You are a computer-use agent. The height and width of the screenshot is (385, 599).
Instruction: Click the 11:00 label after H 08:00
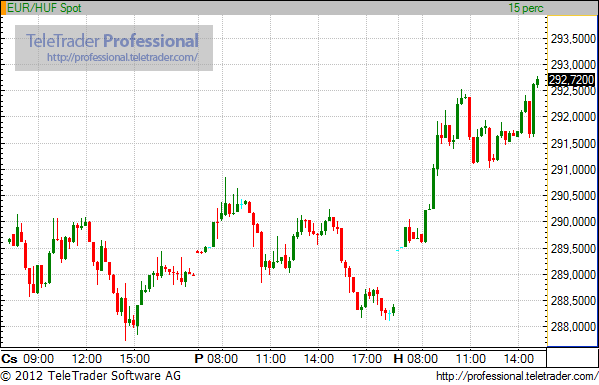(470, 359)
